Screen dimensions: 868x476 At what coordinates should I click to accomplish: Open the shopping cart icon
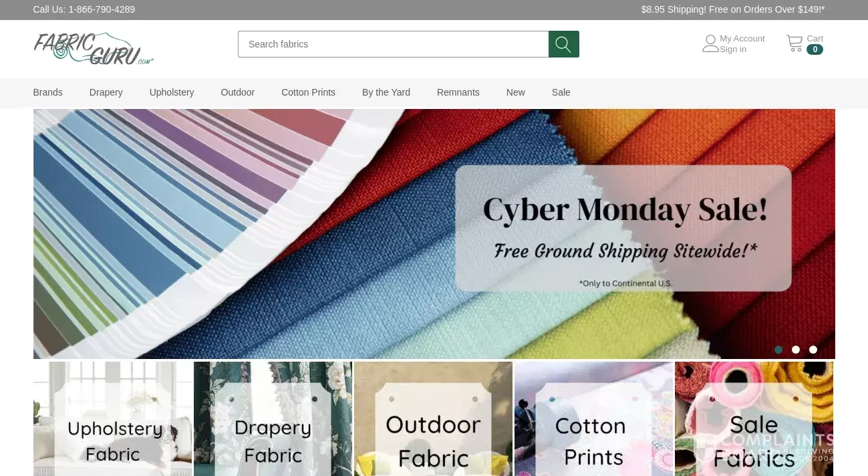794,43
